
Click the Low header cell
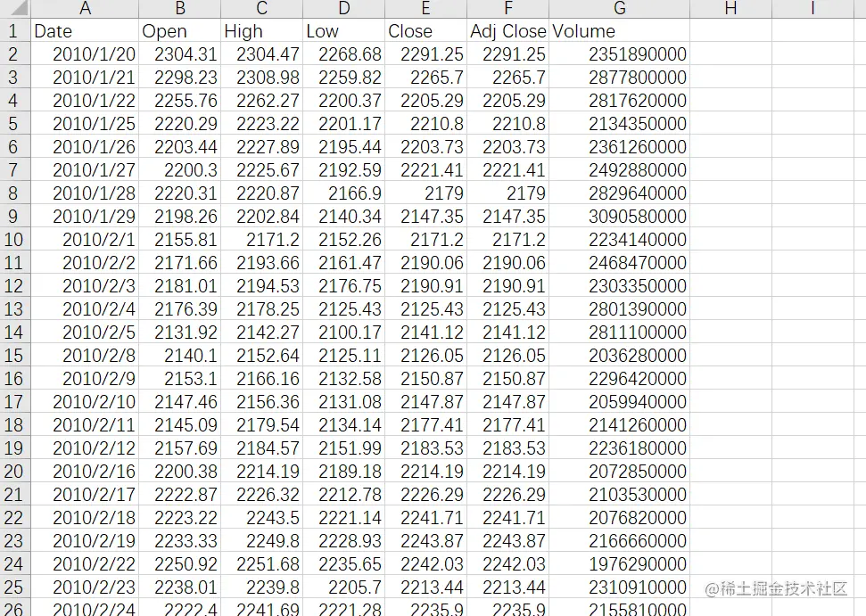pos(344,31)
